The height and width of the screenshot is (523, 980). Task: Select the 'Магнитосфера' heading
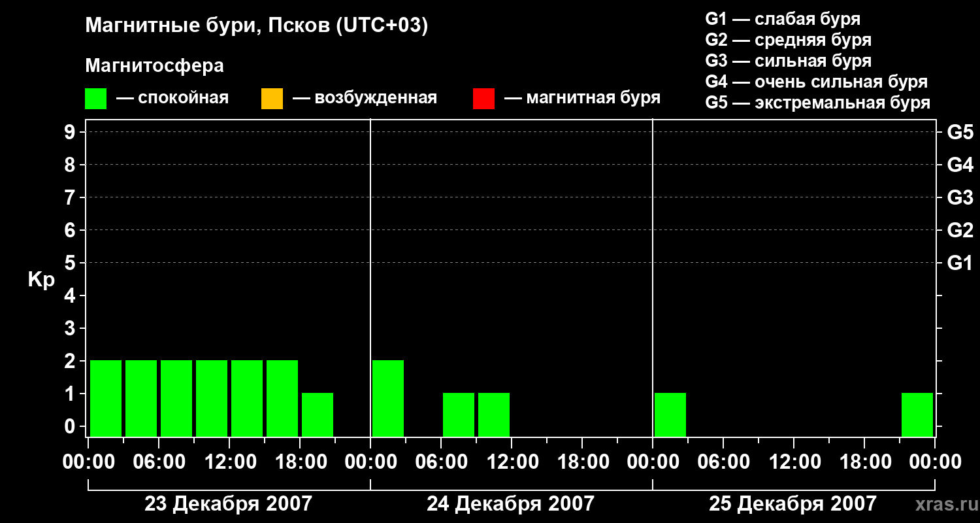pyautogui.click(x=154, y=66)
